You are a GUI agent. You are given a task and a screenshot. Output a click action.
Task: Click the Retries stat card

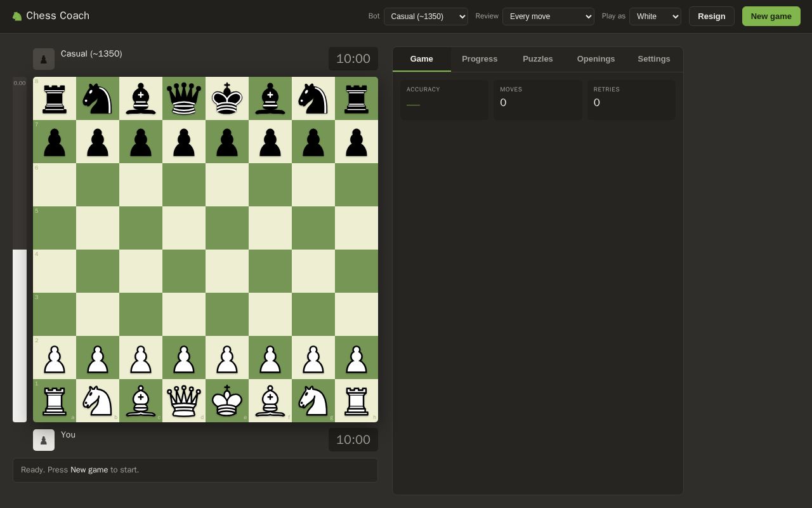[x=631, y=100]
